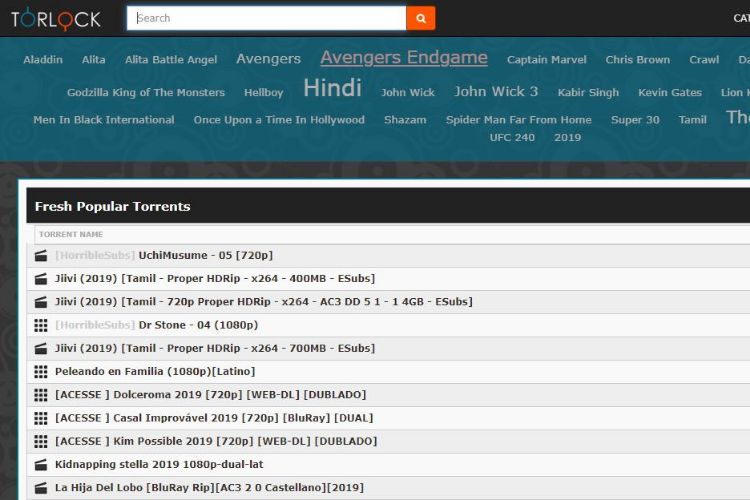Open Kidnapping stella 2019 1080p-dual-lat torrent
Screen dimensions: 750x500
[159, 465]
